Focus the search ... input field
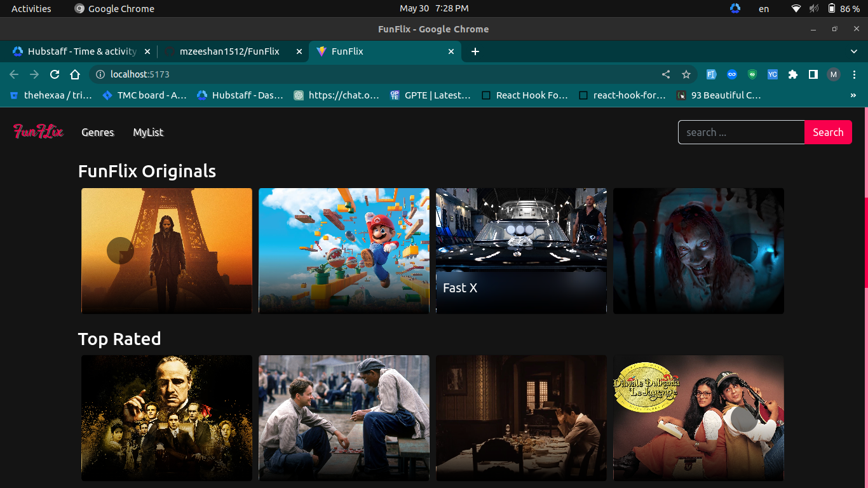 [x=741, y=132]
